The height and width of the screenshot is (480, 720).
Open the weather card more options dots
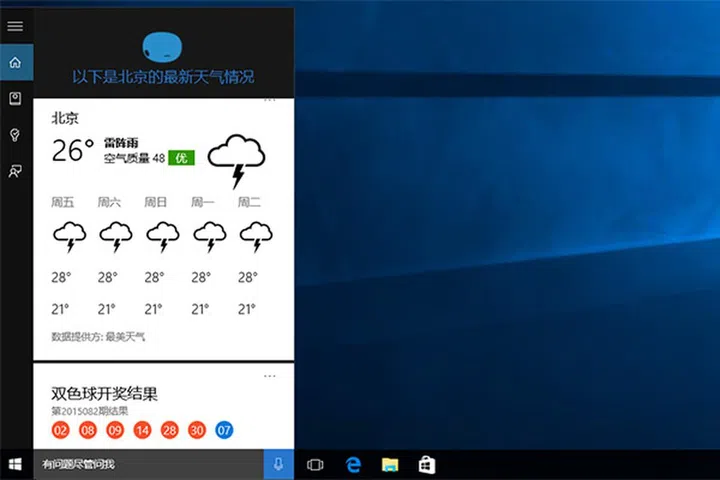[270, 100]
